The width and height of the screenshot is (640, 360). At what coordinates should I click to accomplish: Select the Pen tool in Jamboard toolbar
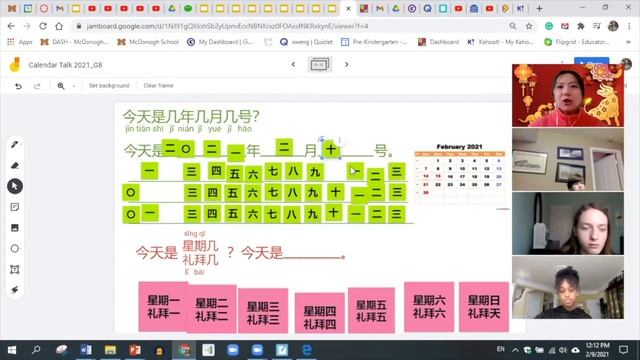click(x=15, y=144)
